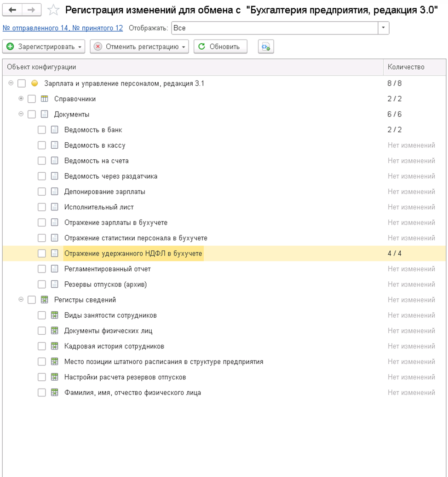Click the Отображать field showing Все
This screenshot has height=477, width=448.
(275, 28)
